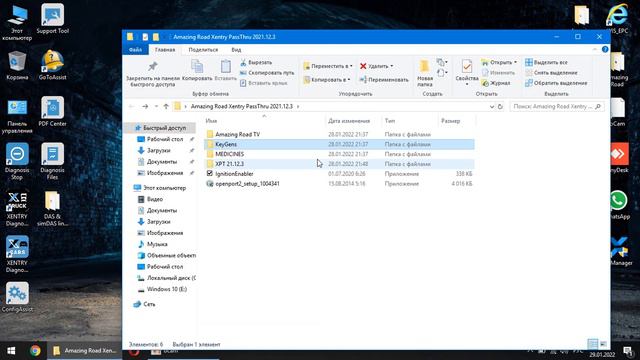The image size is (640, 360).
Task: Open the Копировать в dropdown
Action: click(327, 80)
